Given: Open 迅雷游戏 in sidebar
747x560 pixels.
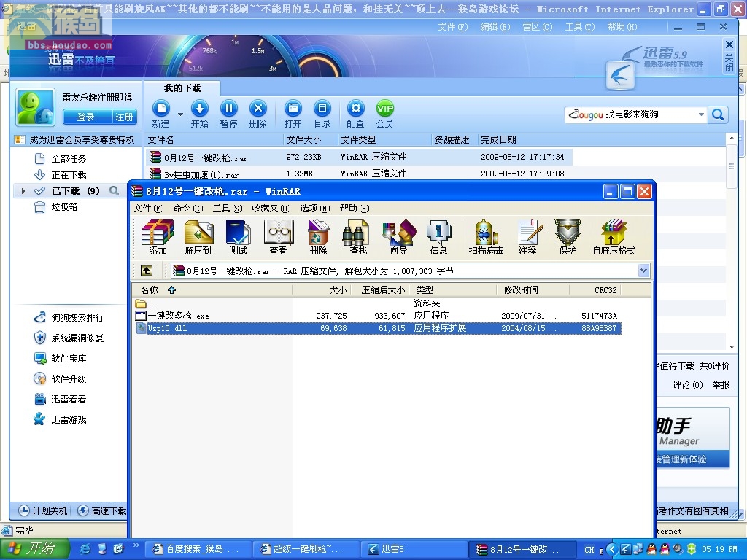Looking at the screenshot, I should [60, 420].
